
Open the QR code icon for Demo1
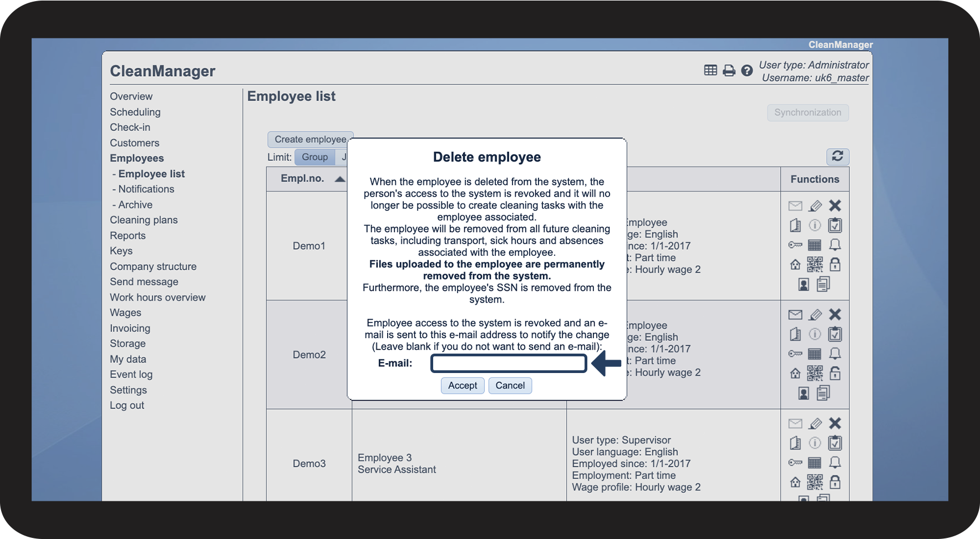(815, 265)
